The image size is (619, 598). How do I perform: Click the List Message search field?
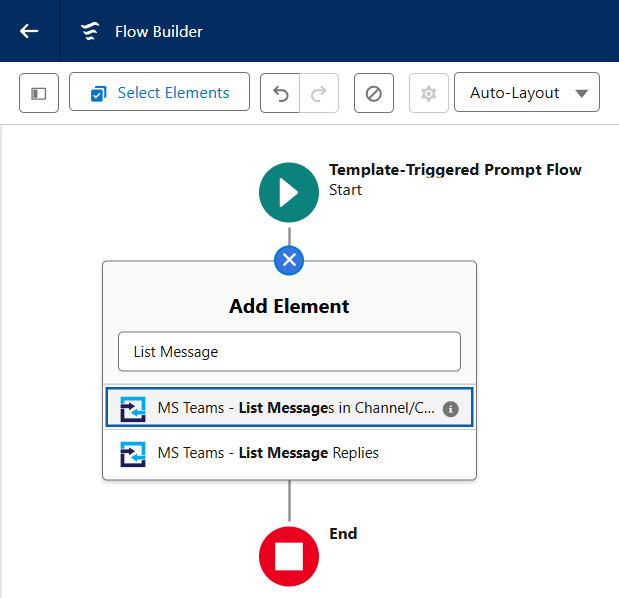[289, 352]
